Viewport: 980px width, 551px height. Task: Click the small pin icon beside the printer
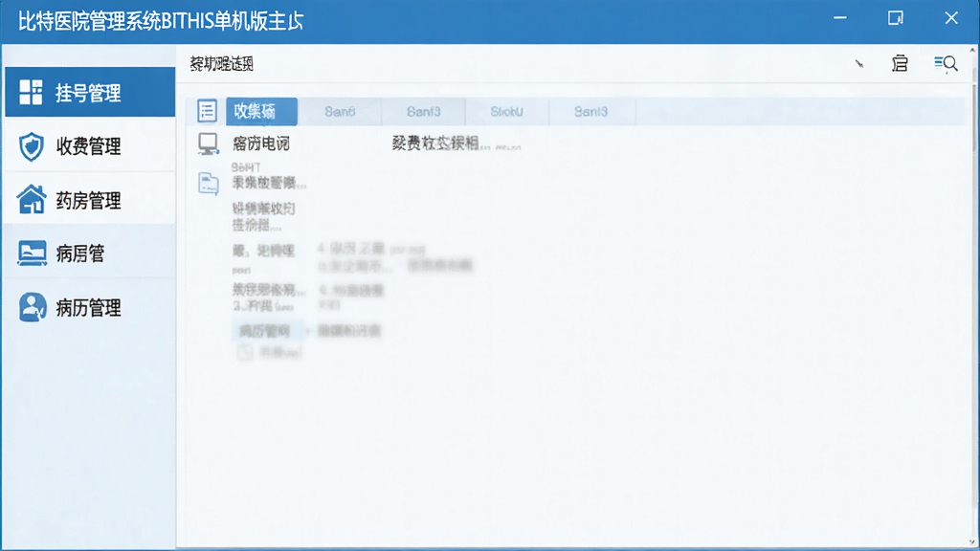(859, 63)
